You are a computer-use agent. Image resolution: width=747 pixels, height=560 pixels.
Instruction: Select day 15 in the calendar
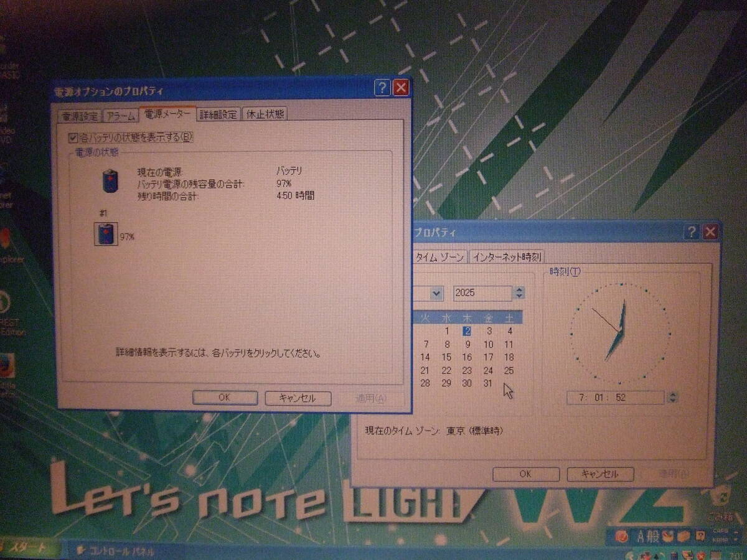click(446, 357)
